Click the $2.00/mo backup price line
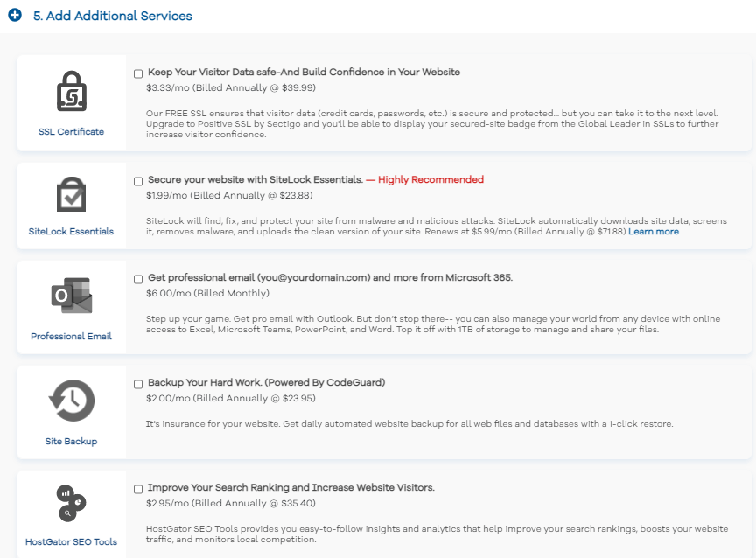Viewport: 756px width, 558px height. (231, 398)
